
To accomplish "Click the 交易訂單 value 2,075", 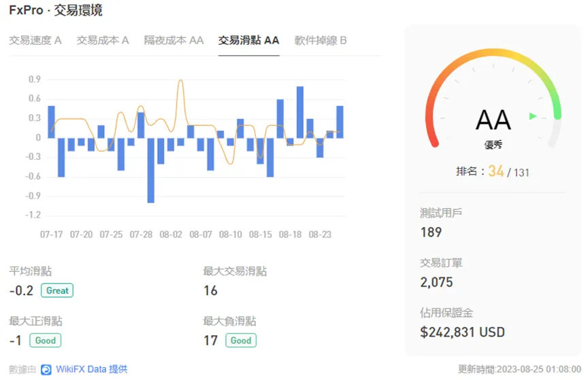I will point(436,282).
